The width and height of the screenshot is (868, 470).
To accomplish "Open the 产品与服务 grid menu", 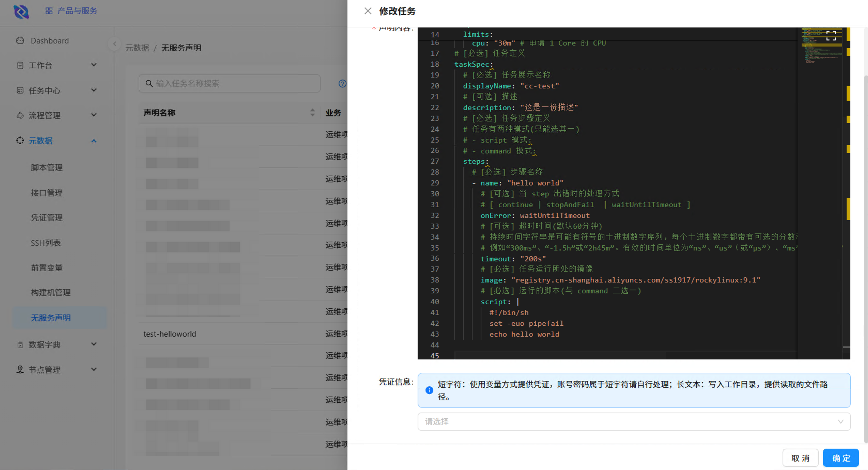I will tap(71, 11).
